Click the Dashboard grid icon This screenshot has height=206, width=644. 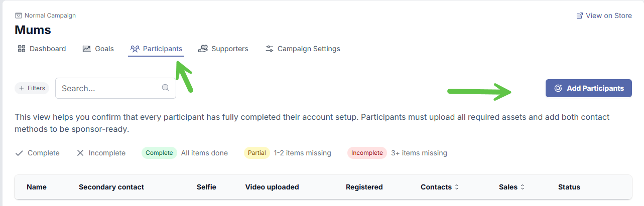pyautogui.click(x=21, y=49)
